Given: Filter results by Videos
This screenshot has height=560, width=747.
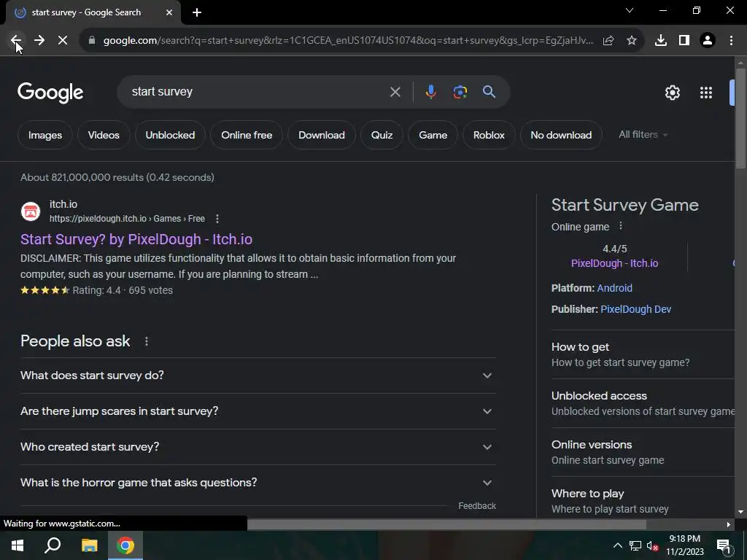Looking at the screenshot, I should [104, 135].
